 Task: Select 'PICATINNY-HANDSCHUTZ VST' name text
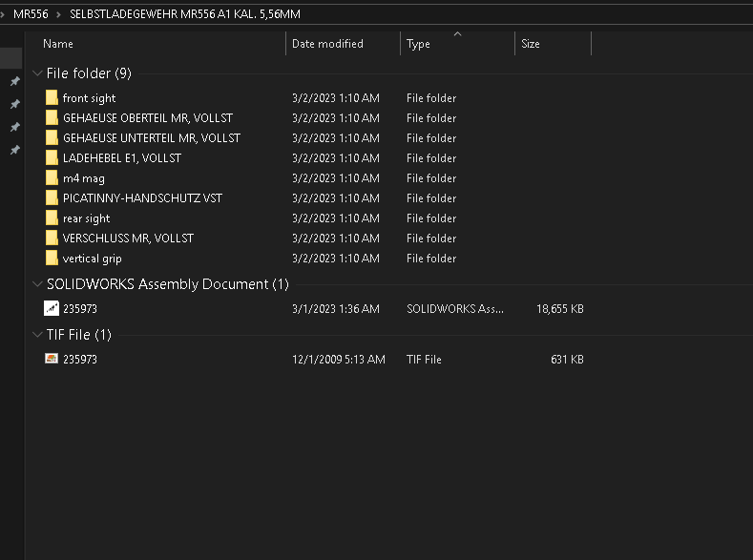pyautogui.click(x=142, y=198)
